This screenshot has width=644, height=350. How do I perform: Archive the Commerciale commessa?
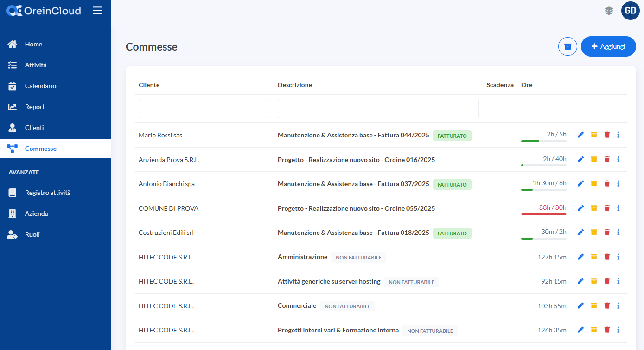(594, 305)
